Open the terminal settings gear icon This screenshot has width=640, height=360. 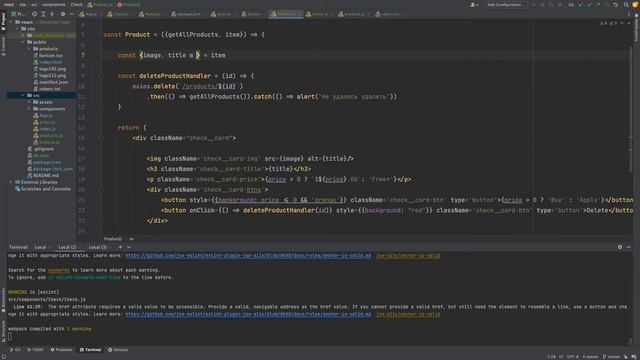(x=620, y=247)
